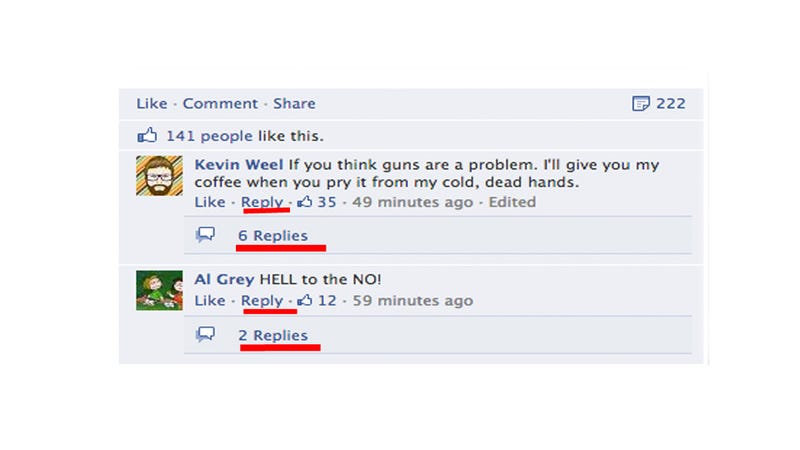The height and width of the screenshot is (450, 800).
Task: Click the thumbs-up icon beside 141 people
Action: click(x=147, y=135)
